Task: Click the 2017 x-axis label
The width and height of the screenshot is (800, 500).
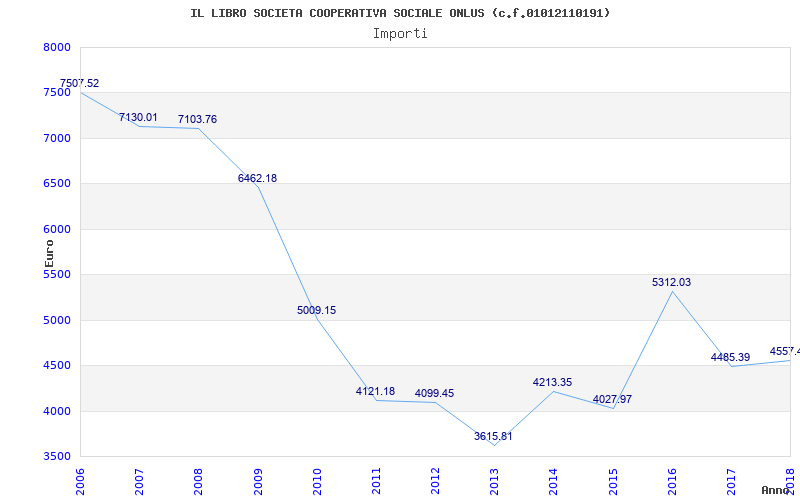Action: 731,482
